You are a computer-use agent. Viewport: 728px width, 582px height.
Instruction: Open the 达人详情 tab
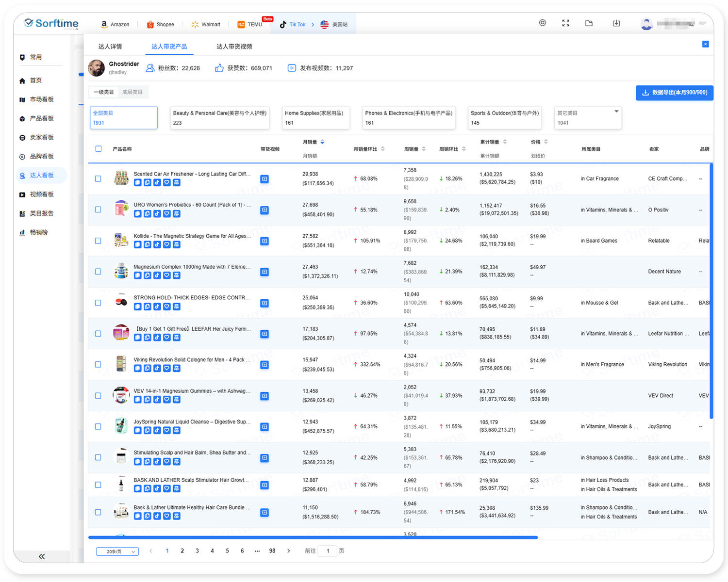point(110,47)
